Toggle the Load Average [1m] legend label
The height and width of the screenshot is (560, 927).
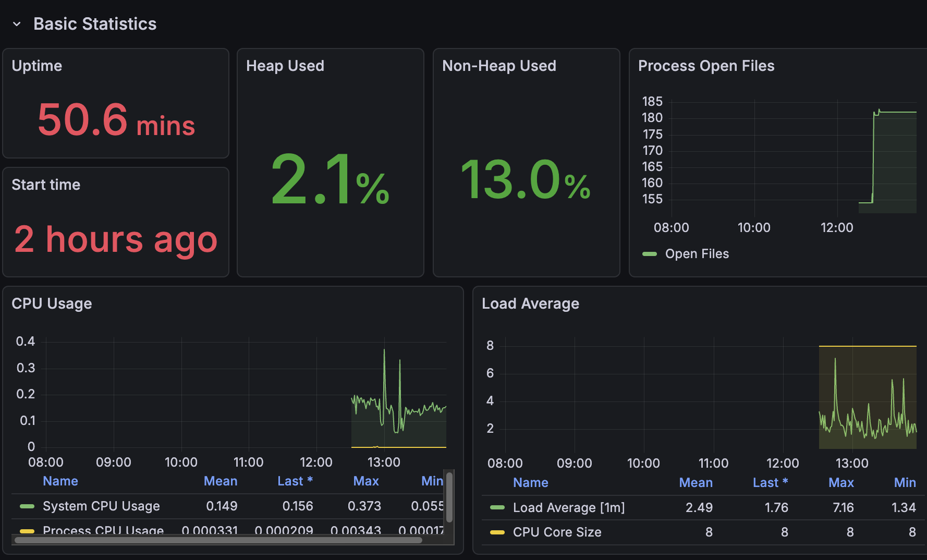pyautogui.click(x=568, y=508)
